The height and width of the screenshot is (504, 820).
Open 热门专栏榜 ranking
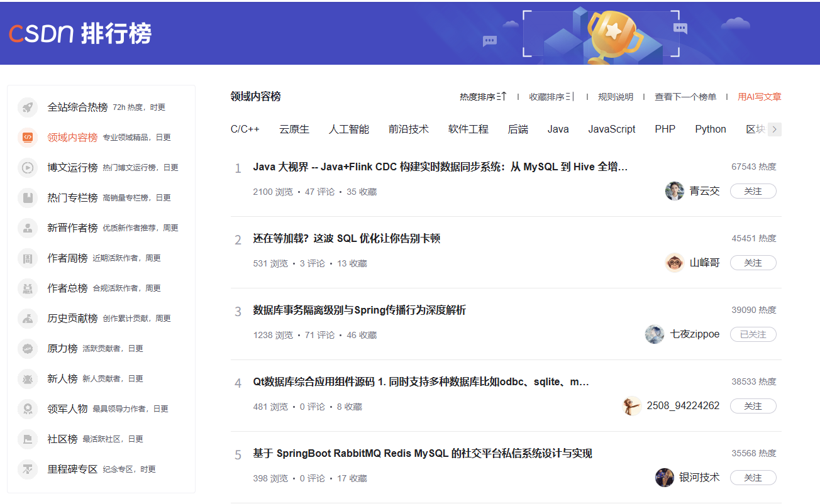click(x=73, y=198)
